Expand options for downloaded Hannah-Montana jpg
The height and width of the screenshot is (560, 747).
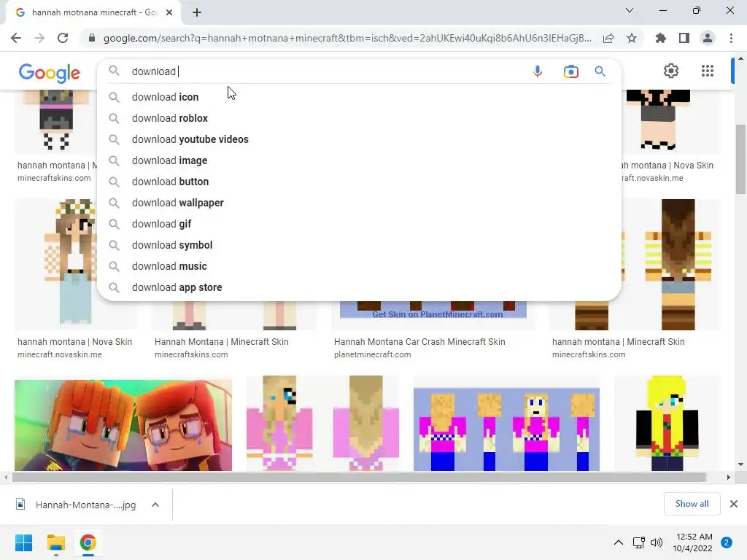point(155,505)
